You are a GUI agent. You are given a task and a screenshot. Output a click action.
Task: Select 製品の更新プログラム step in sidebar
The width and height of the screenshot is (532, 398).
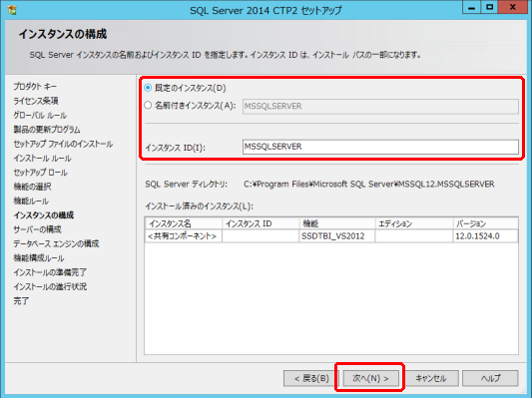point(47,130)
